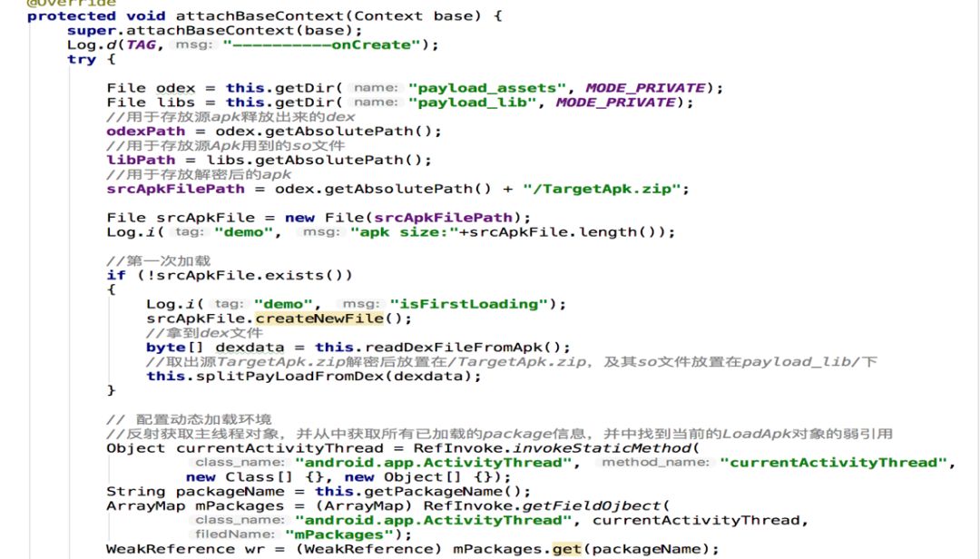Viewport: 980px width, 559px height.
Task: Click the 'File odex' variable declaration
Action: click(151, 88)
